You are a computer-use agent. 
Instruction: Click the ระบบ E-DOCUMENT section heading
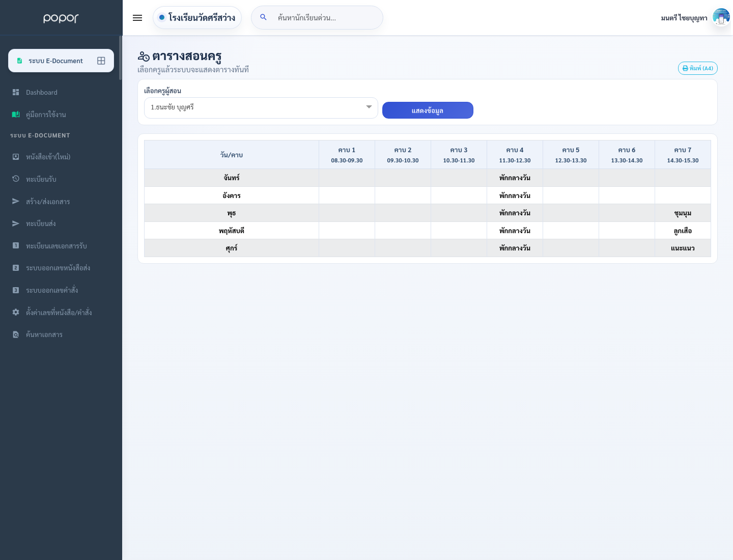point(40,135)
